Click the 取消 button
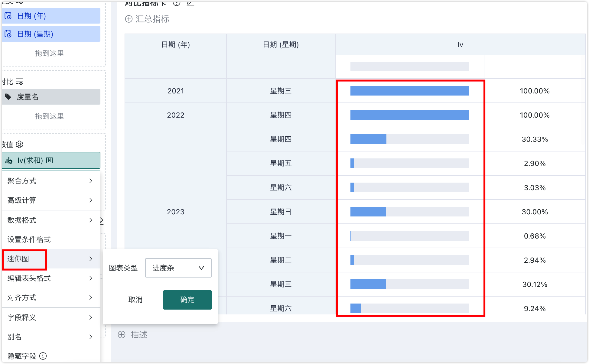The height and width of the screenshot is (364, 589). point(135,300)
